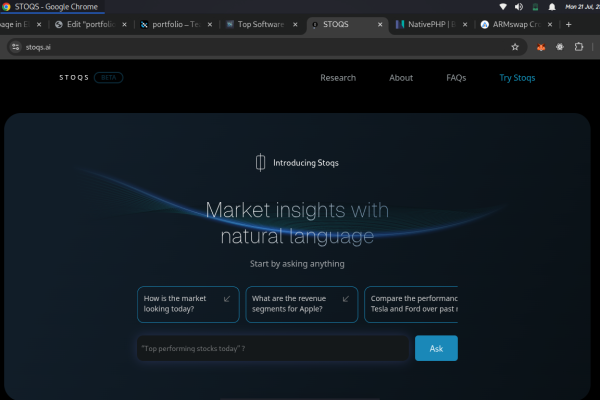This screenshot has width=600, height=400.
Task: Click the system volume icon
Action: coord(518,7)
